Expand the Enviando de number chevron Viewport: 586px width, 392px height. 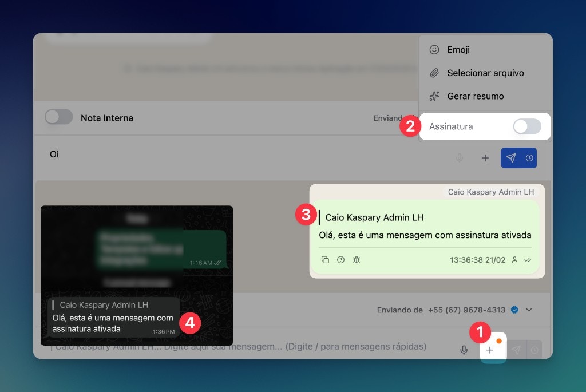pyautogui.click(x=529, y=310)
